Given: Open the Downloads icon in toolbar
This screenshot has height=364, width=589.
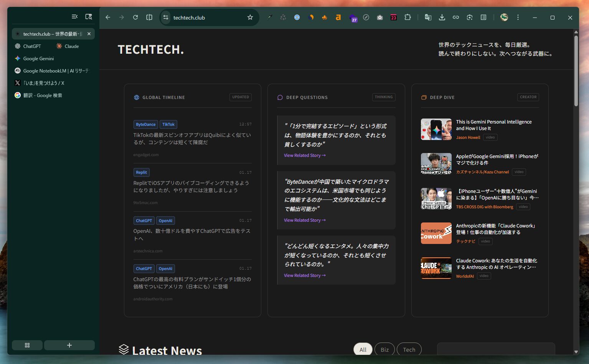Looking at the screenshot, I should (x=442, y=17).
